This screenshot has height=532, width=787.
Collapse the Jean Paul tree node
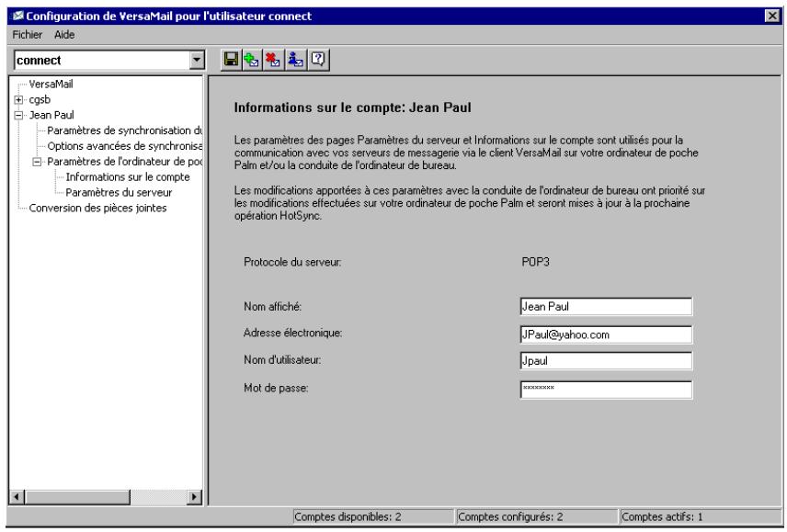[x=18, y=116]
